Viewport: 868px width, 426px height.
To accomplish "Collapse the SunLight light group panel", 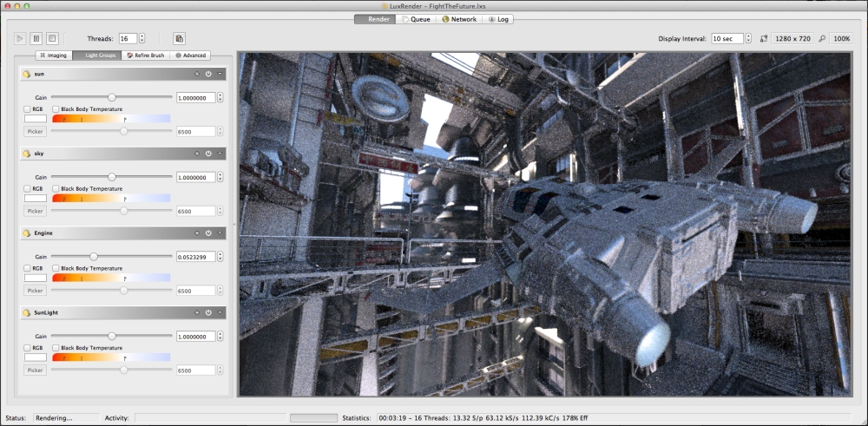I will (x=220, y=312).
